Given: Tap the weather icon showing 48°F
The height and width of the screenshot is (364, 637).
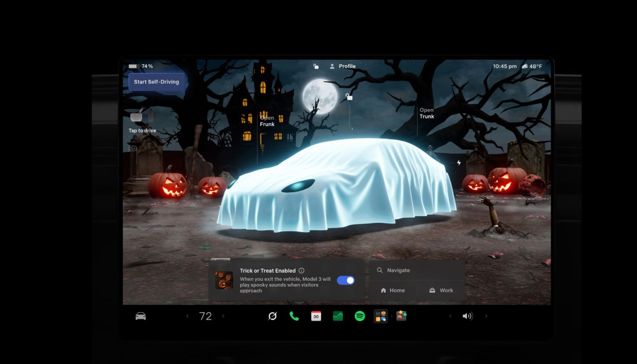Looking at the screenshot, I should coord(531,66).
